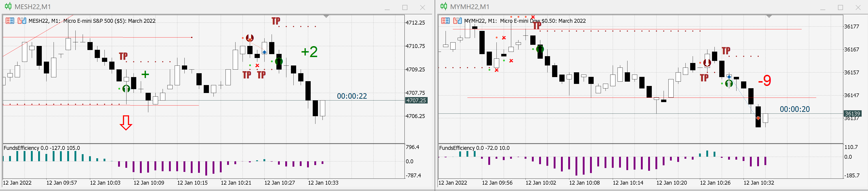The width and height of the screenshot is (868, 191).
Task: Open One Click Trading panel in MYMH22 chart
Action: click(x=445, y=21)
